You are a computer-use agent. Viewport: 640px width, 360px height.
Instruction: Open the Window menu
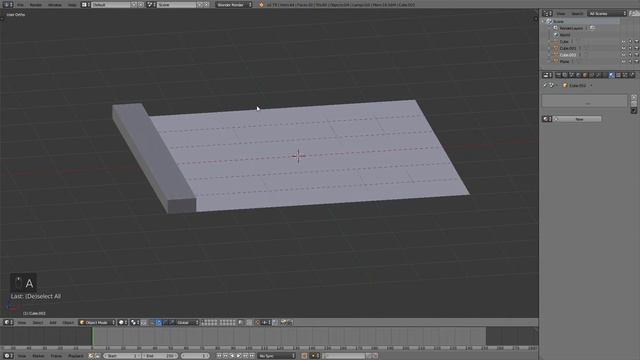pos(55,5)
